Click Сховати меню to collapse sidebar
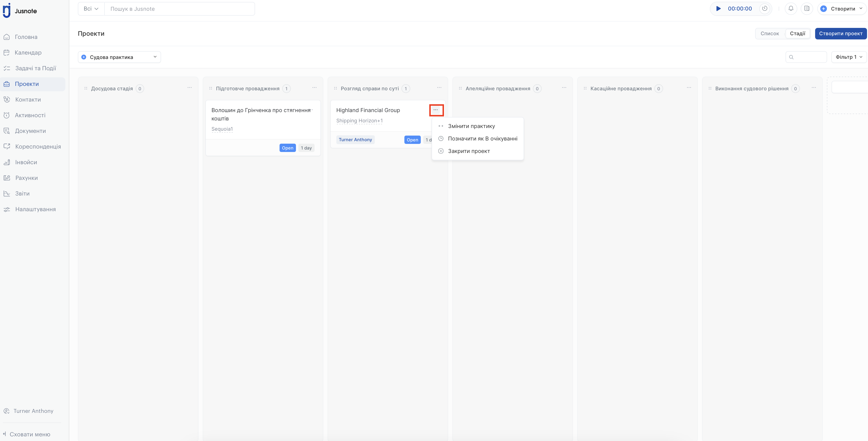 (27, 434)
